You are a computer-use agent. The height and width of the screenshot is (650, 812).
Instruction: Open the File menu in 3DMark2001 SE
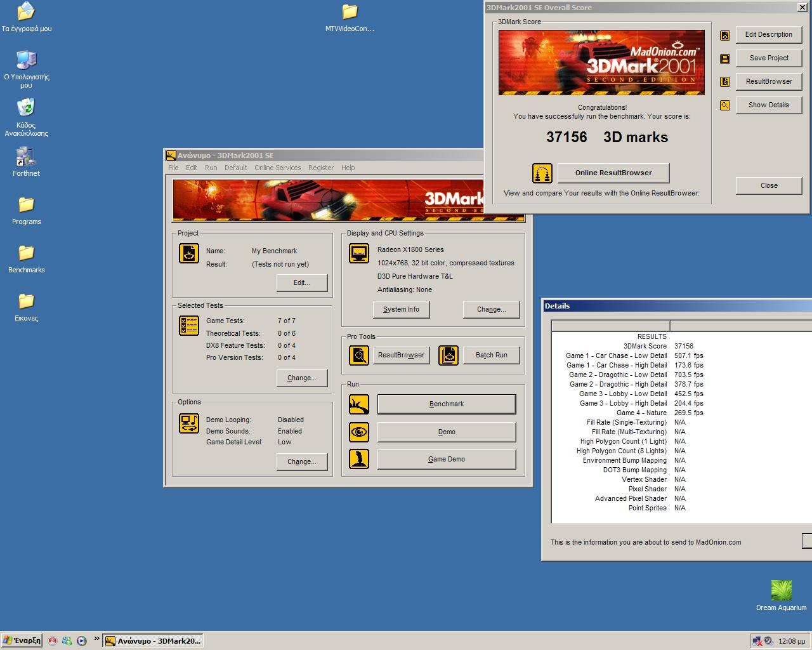(173, 168)
